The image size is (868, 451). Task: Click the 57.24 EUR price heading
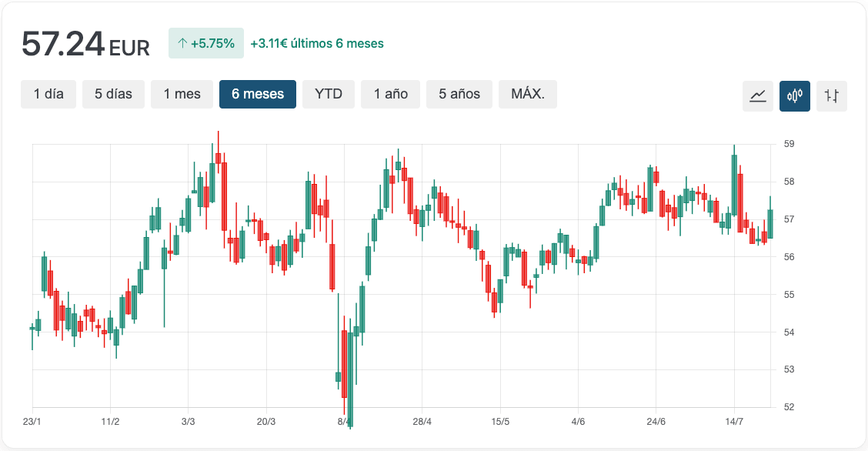[x=85, y=45]
